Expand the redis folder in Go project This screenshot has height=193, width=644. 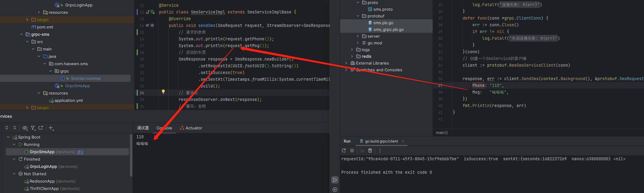[352, 56]
